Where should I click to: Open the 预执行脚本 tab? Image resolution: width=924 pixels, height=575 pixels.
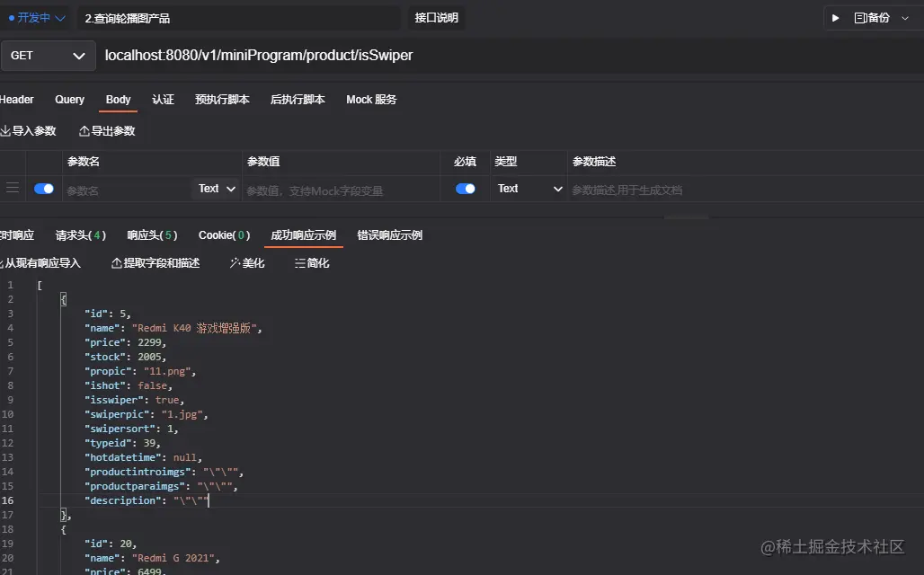[x=222, y=100]
